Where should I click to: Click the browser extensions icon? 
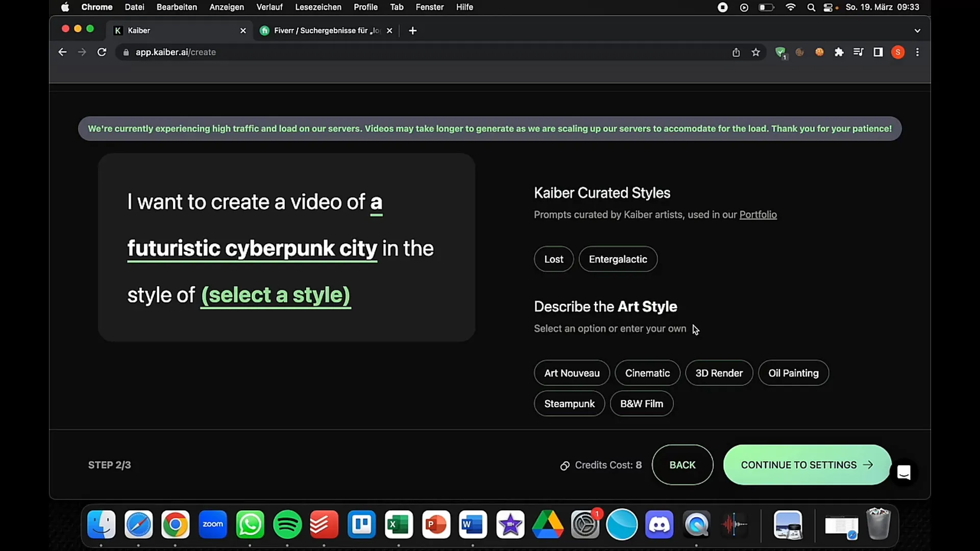click(x=839, y=52)
